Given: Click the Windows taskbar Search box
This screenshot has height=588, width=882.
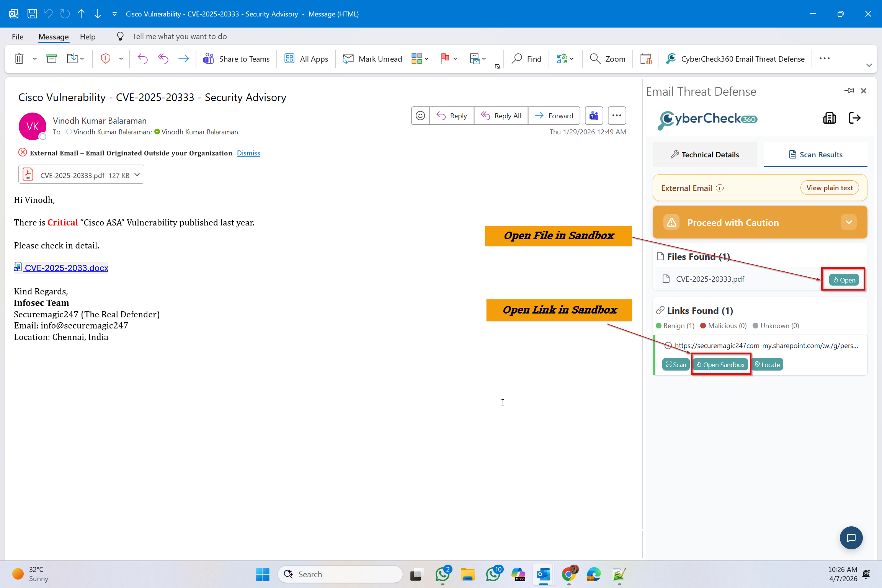Looking at the screenshot, I should (340, 574).
